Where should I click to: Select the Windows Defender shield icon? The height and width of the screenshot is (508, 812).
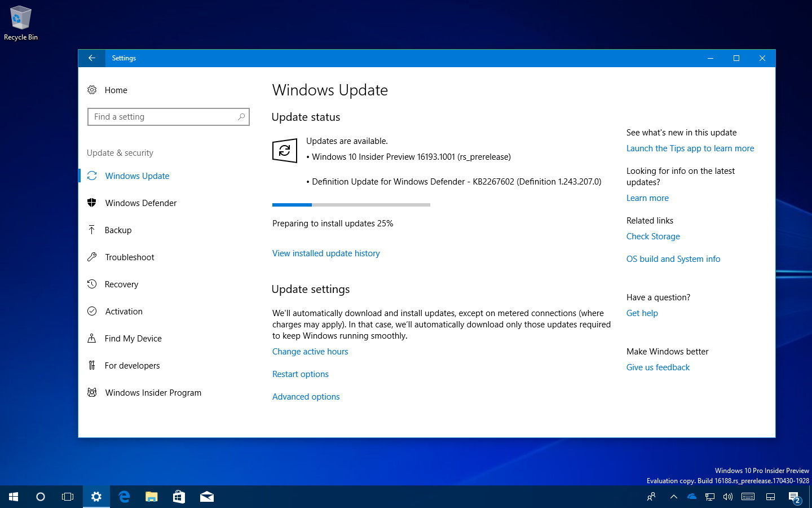click(x=92, y=203)
